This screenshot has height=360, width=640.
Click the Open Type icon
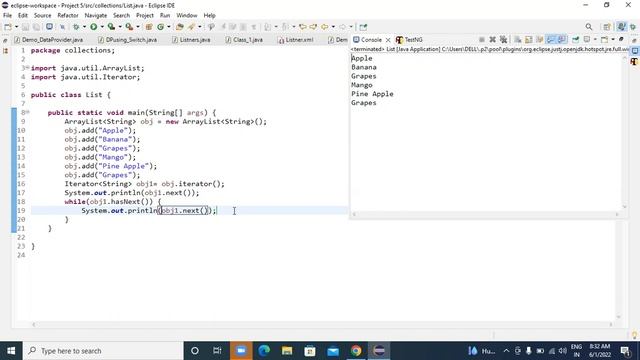coord(180,27)
